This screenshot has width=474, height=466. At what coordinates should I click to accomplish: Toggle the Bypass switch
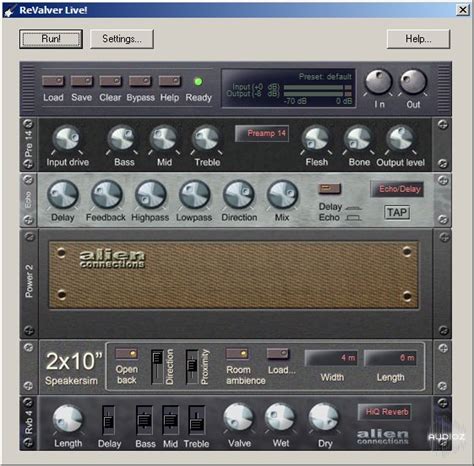[x=140, y=81]
